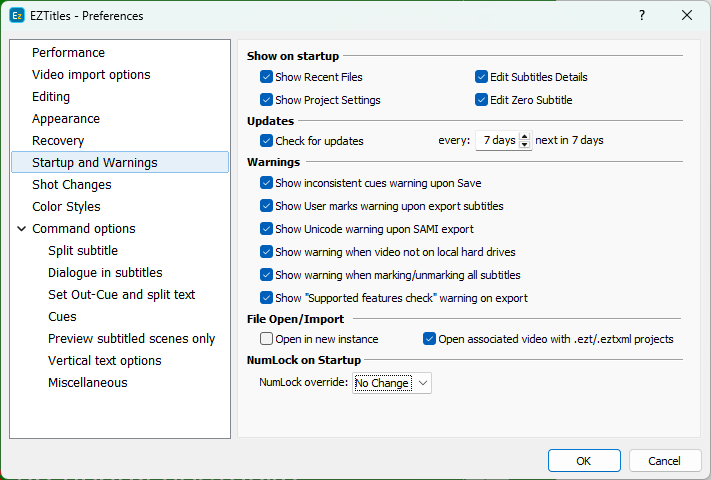Open Split subtitle options
Viewport: 711px width, 480px height.
tap(83, 251)
